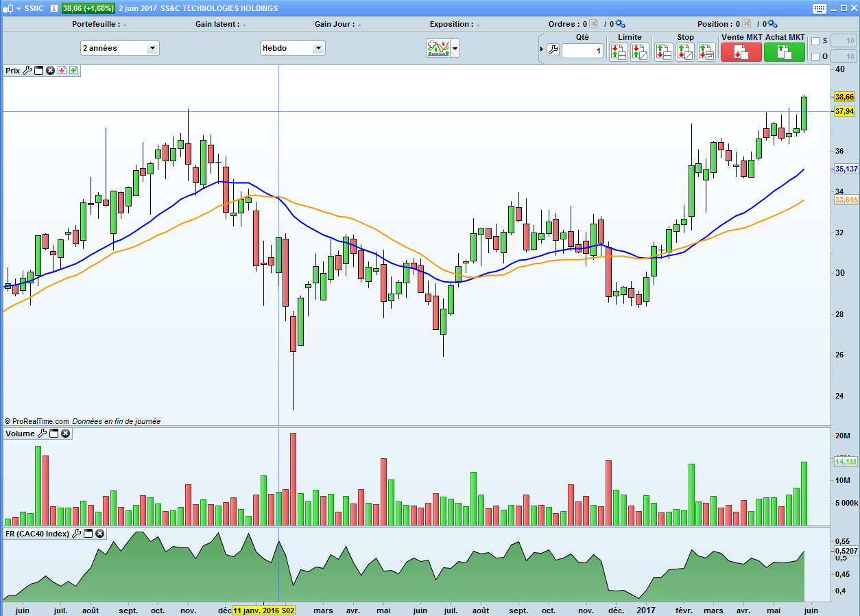860x616 pixels.
Task: Open the 'Hebdo' timeframe dropdown
Action: pos(292,48)
